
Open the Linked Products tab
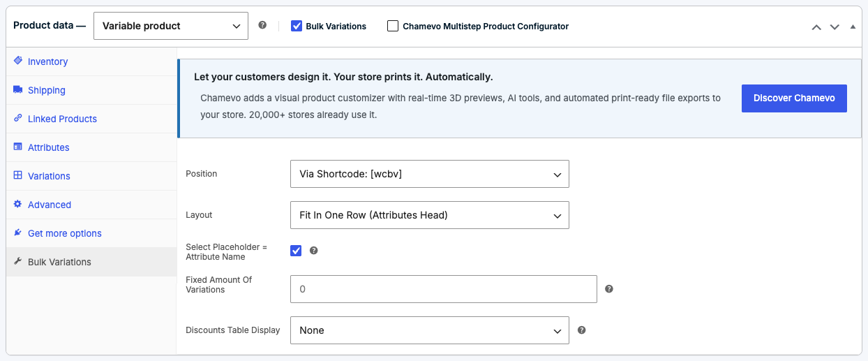[x=91, y=119]
